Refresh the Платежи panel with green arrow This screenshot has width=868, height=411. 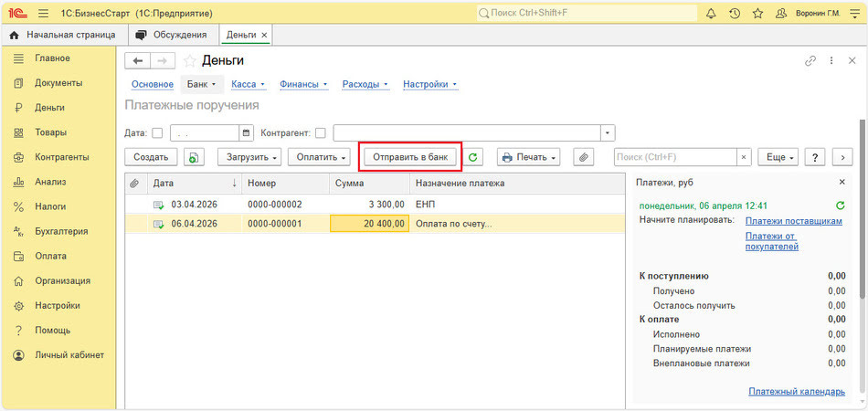[x=841, y=205]
